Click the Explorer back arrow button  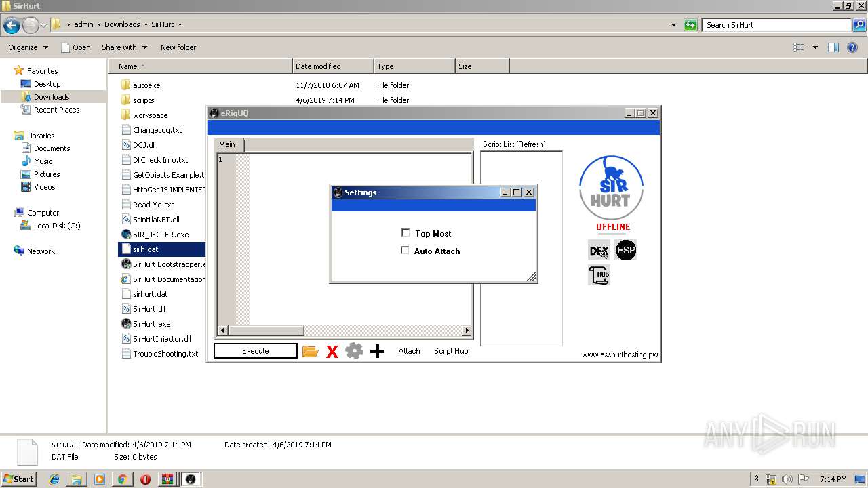tap(12, 26)
